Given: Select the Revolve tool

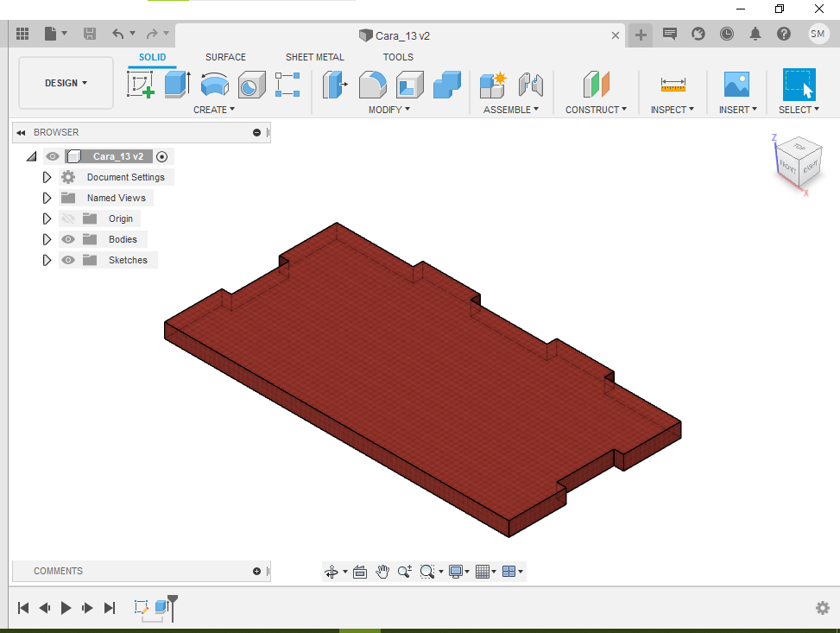Looking at the screenshot, I should (x=215, y=84).
